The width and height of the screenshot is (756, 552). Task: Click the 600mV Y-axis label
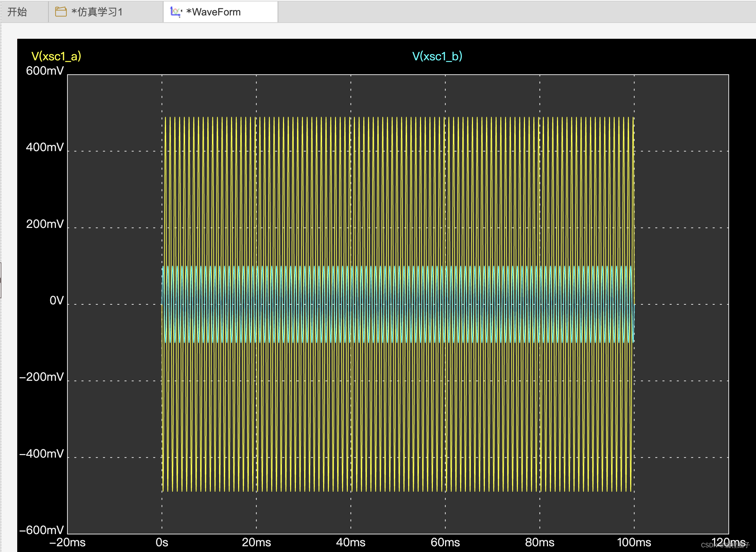coord(45,71)
